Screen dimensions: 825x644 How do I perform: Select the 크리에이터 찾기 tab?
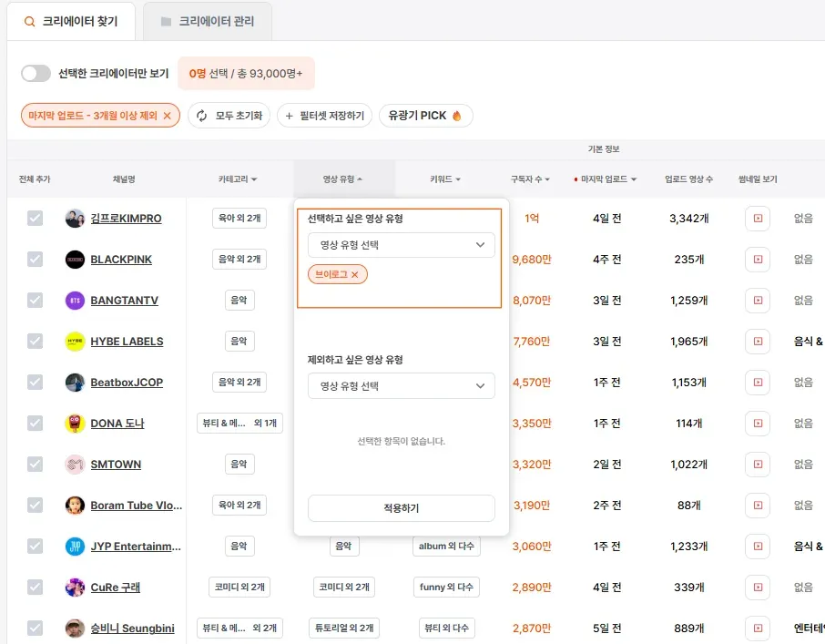tap(72, 22)
